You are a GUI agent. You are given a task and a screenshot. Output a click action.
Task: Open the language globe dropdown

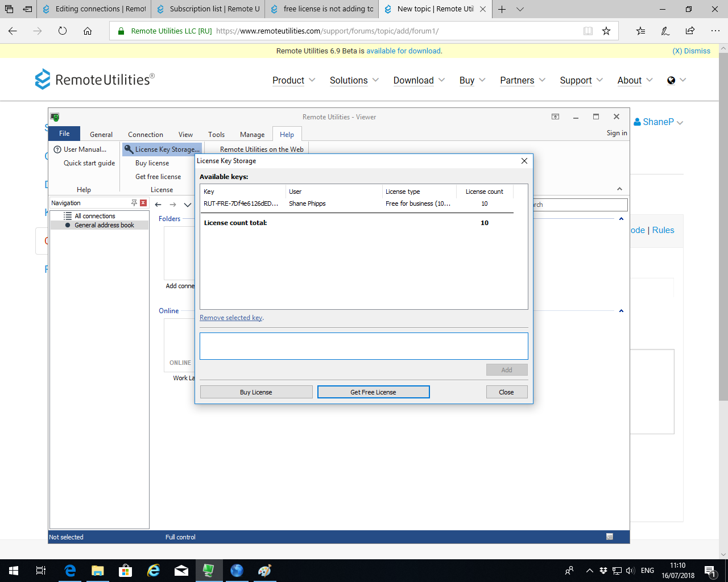(x=676, y=80)
